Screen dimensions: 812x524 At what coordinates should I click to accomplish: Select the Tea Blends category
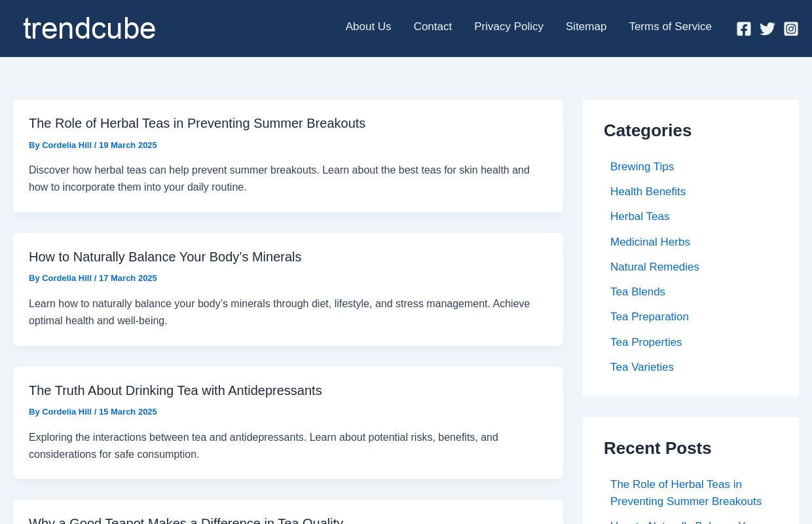click(x=638, y=292)
